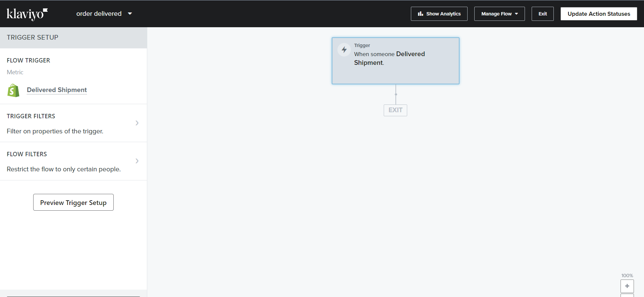Open the order delivered flow name dropdown
This screenshot has width=644, height=297.
tap(104, 14)
